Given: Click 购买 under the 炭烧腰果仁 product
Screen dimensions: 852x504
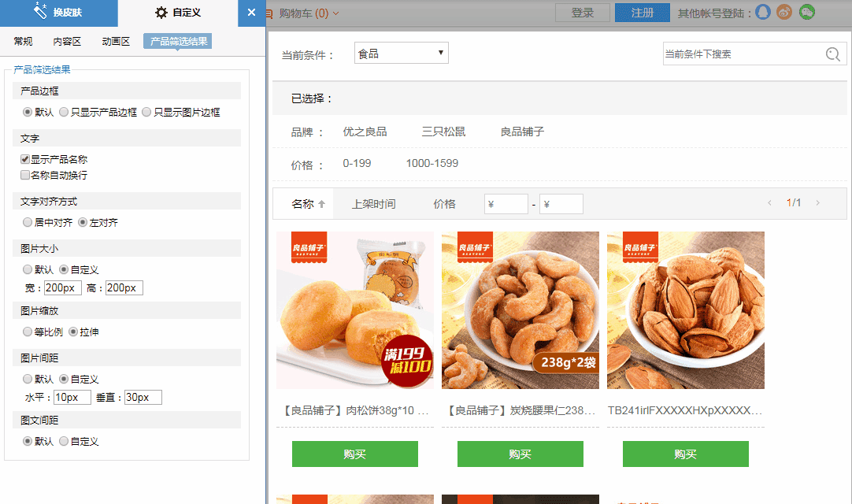Looking at the screenshot, I should point(520,454).
